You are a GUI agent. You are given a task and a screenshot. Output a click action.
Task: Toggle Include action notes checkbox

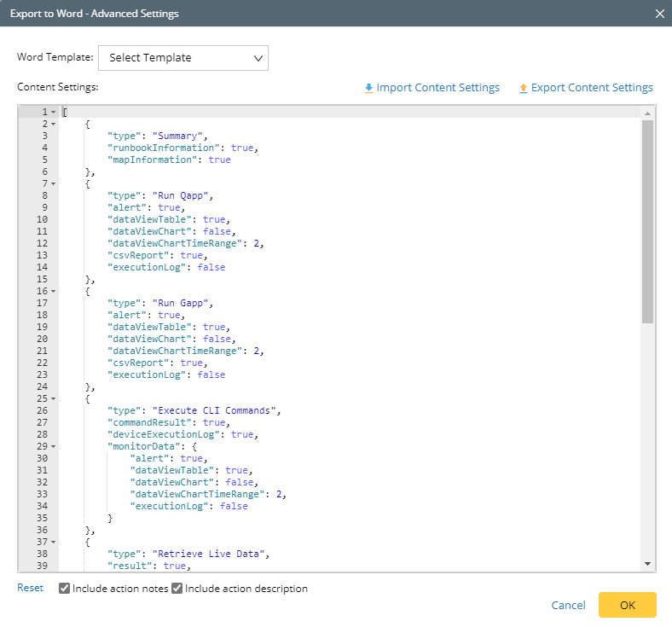tap(65, 589)
